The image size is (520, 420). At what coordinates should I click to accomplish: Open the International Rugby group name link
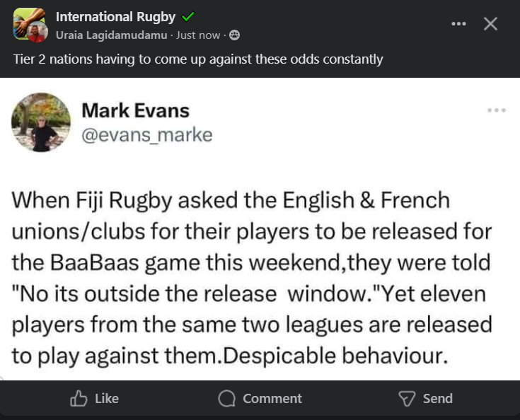coord(115,16)
